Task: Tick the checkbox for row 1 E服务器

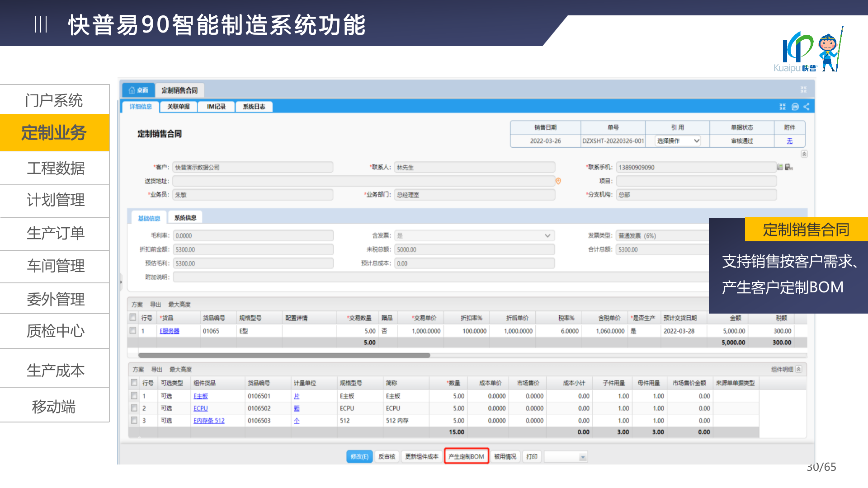Action: (133, 331)
